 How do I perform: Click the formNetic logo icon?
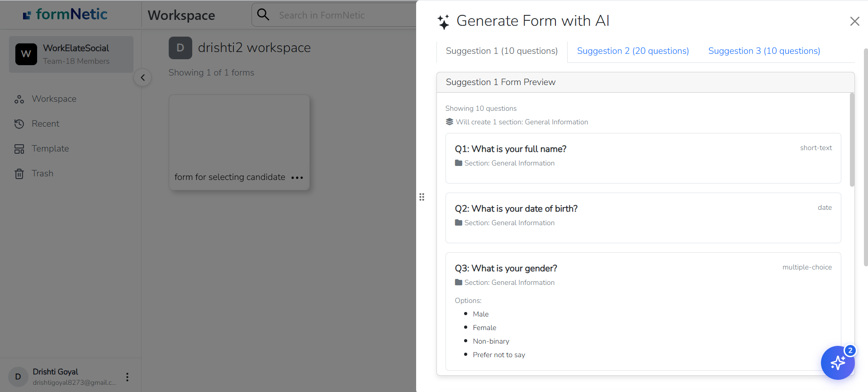(x=27, y=15)
